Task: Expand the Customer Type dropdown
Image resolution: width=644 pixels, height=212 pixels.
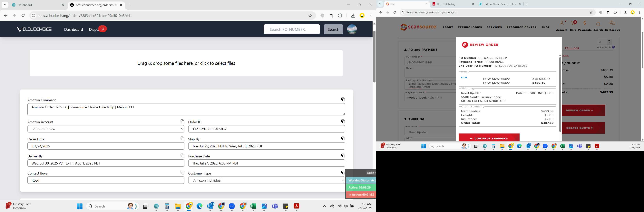Action: [267, 180]
